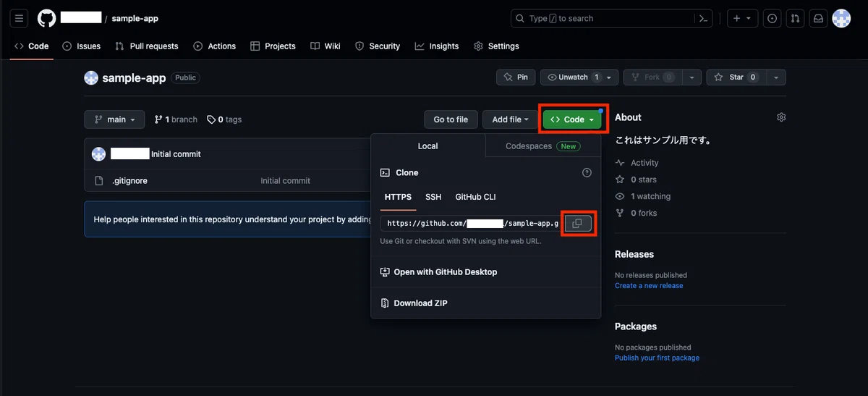The image size is (868, 396).
Task: Click the search field in the header
Action: 611,18
